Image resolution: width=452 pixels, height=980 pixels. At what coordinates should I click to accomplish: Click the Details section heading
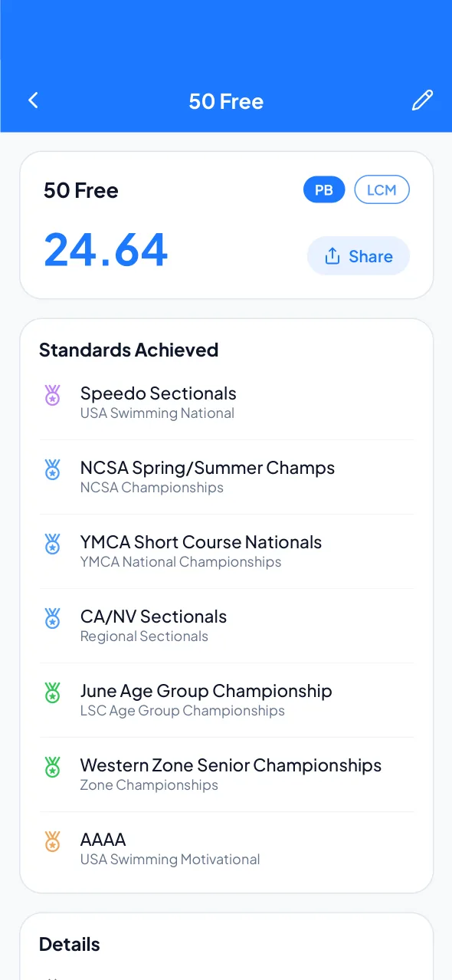tap(70, 944)
